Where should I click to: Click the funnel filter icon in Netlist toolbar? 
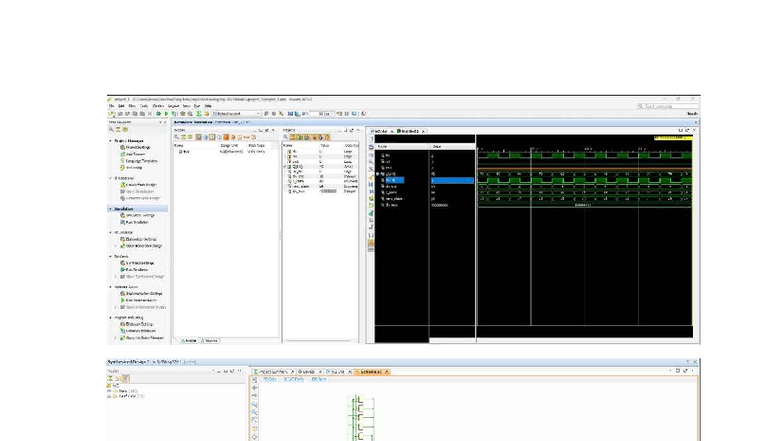point(126,378)
